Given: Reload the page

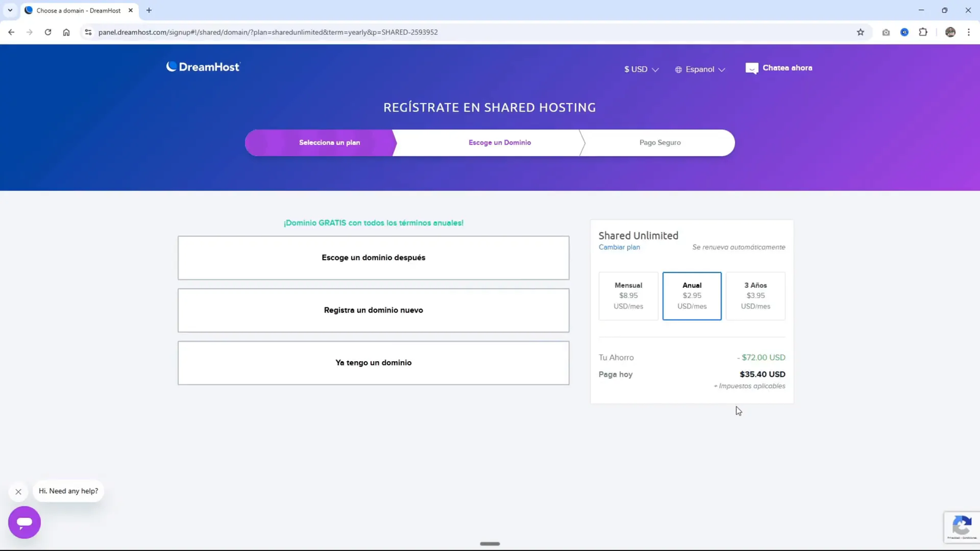Looking at the screenshot, I should [48, 32].
